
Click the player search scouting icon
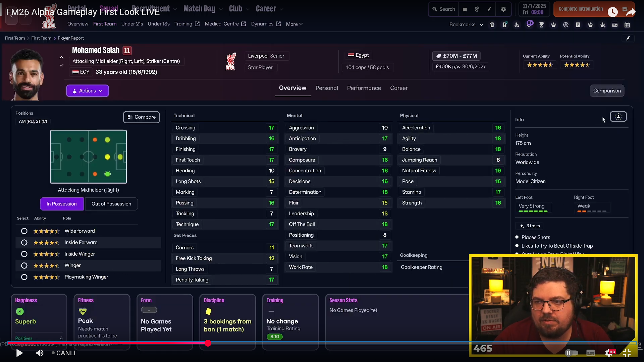click(x=517, y=25)
